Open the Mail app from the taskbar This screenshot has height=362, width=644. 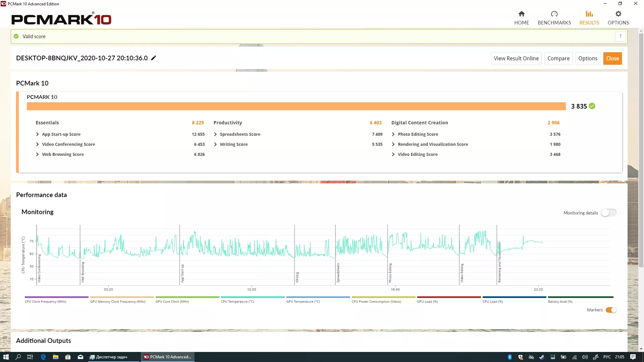point(80,357)
